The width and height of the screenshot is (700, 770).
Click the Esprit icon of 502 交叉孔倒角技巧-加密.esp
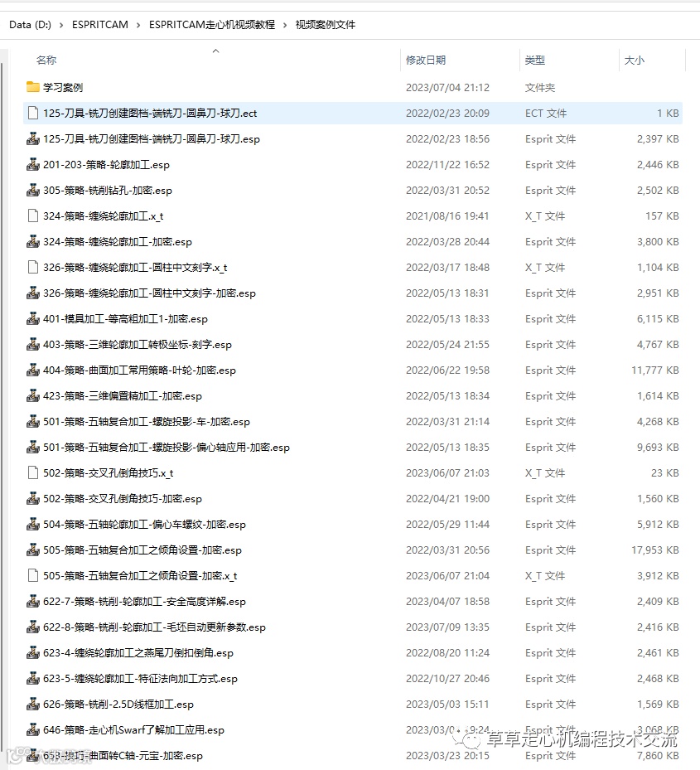[x=33, y=498]
